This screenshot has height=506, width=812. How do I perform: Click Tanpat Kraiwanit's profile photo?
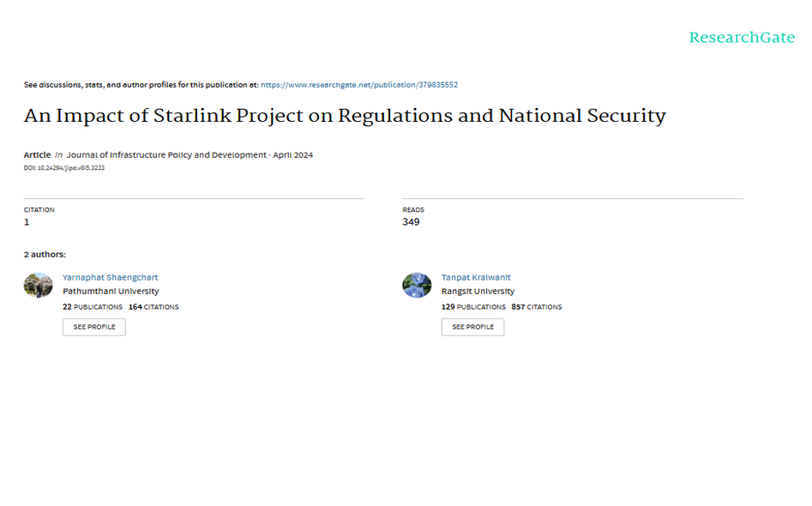click(x=417, y=286)
